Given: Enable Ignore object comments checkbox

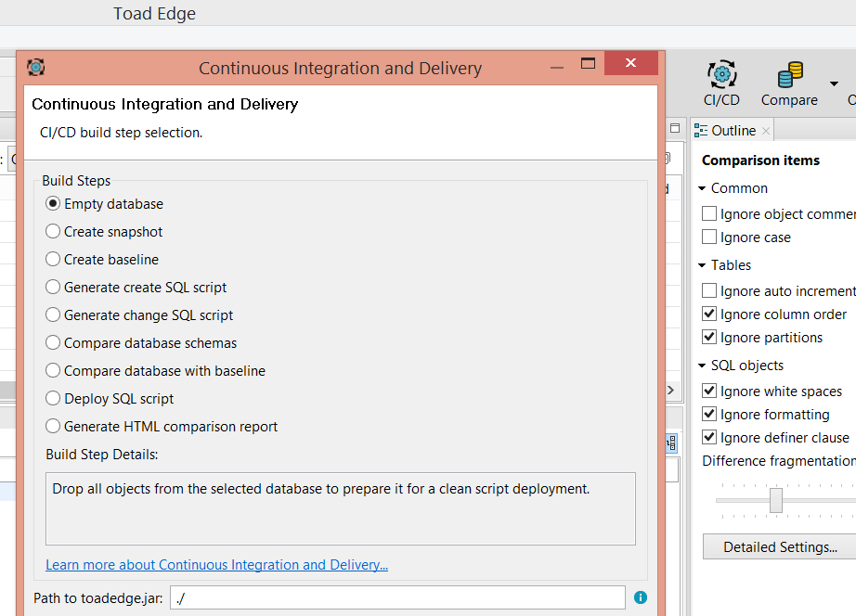Looking at the screenshot, I should click(709, 213).
